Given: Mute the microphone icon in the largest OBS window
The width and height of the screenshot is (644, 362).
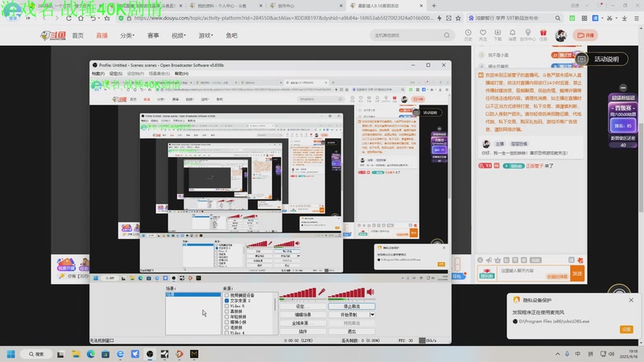Looking at the screenshot, I should (x=321, y=292).
